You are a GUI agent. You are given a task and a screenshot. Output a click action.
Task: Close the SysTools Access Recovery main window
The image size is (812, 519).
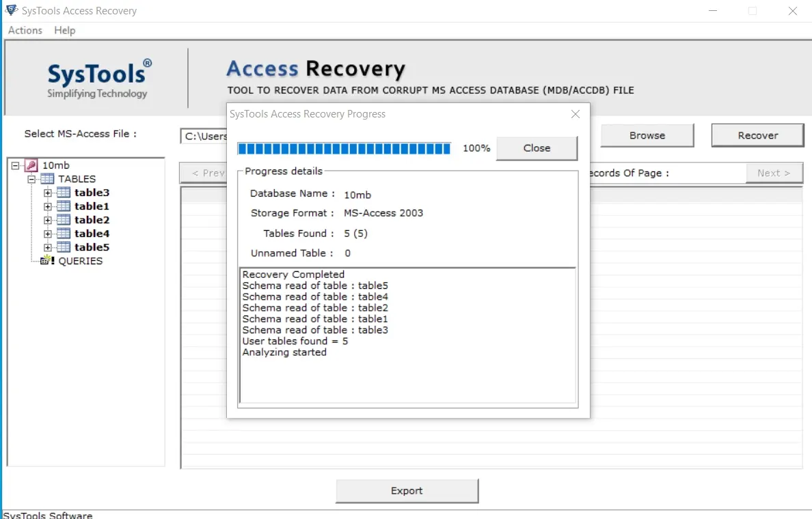[x=792, y=10]
